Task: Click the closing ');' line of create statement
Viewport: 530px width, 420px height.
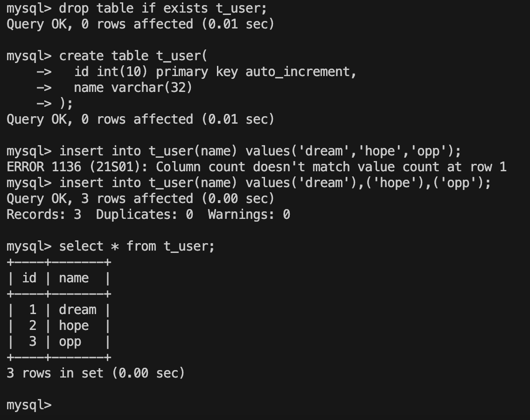Action: 66,103
